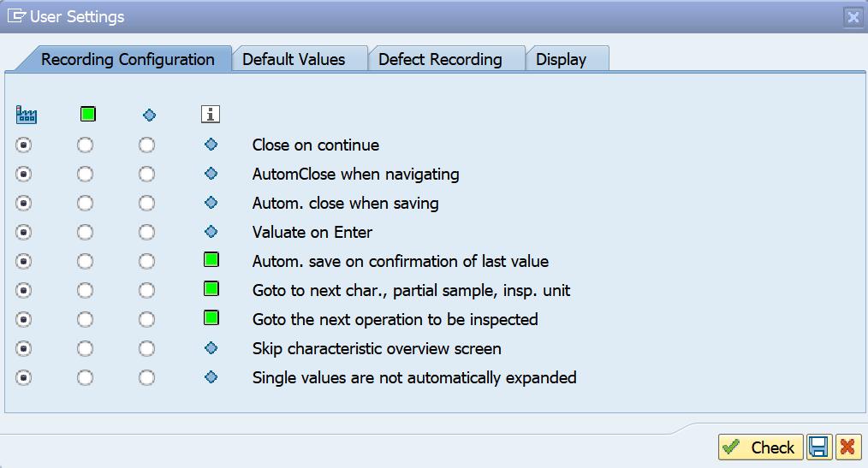Click Single values are not automatically expanded
The height and width of the screenshot is (468, 868).
(x=414, y=378)
